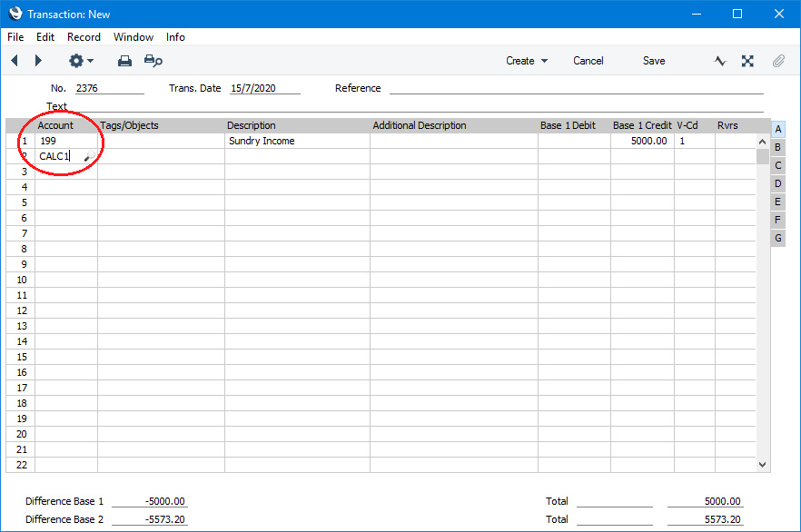Toggle full-screen expand icon
801x532 pixels.
point(747,61)
